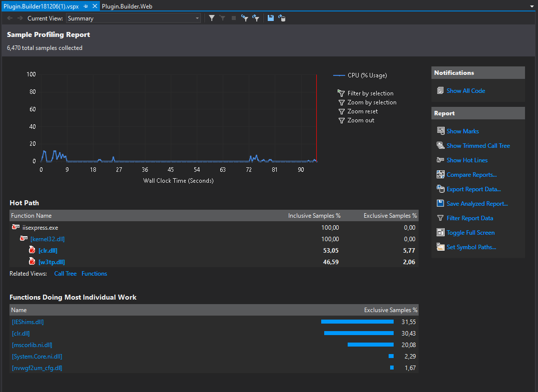This screenshot has height=392, width=538.
Task: Click the Show All Code icon under Notifications
Action: (x=441, y=90)
